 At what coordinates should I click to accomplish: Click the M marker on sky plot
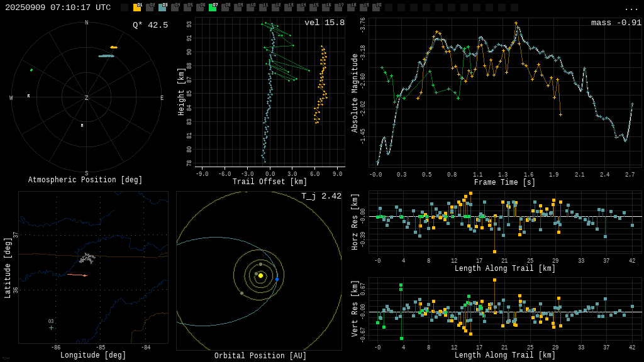(82, 126)
